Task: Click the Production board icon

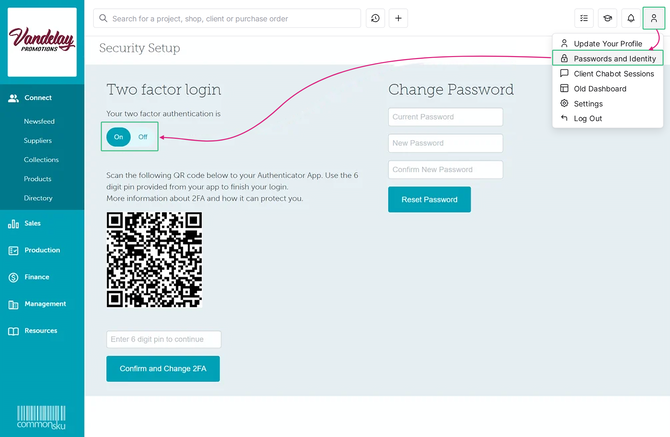Action: [x=13, y=251]
